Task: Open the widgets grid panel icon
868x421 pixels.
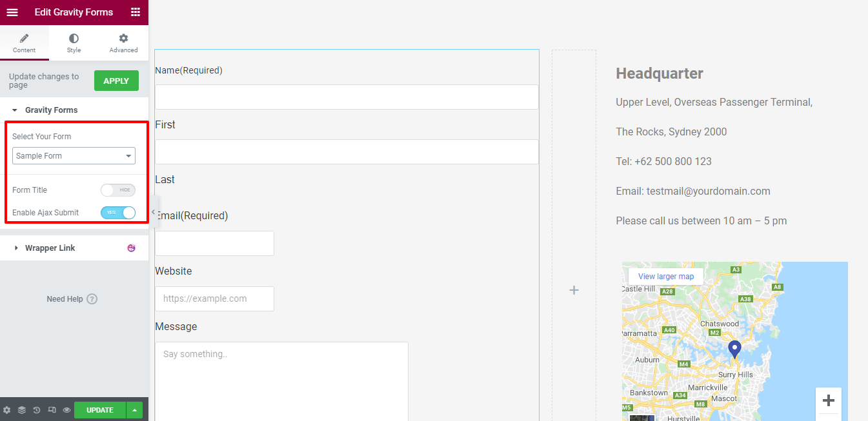Action: (x=135, y=12)
